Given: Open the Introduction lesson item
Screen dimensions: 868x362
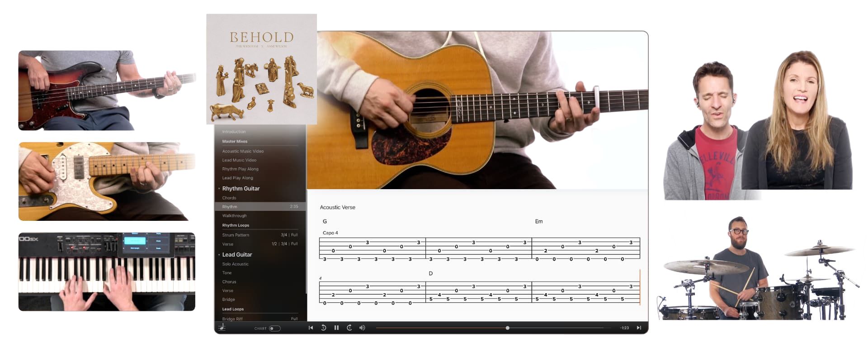Looking at the screenshot, I should point(234,132).
